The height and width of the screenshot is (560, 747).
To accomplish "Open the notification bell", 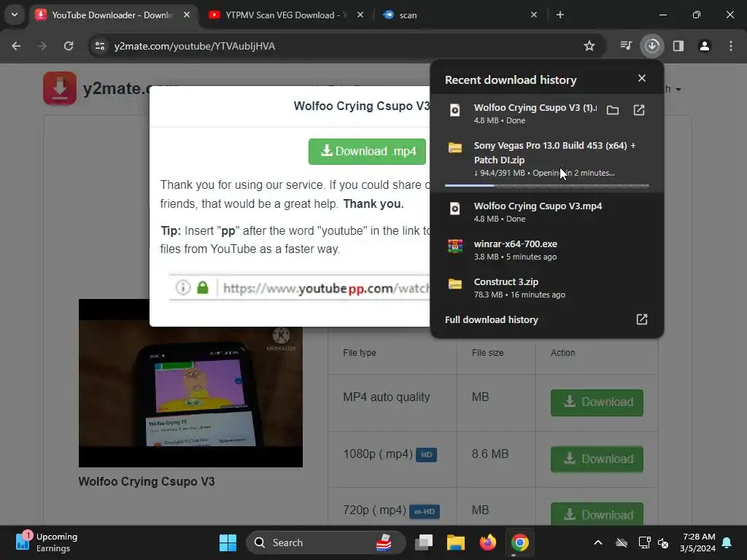I will click(727, 542).
